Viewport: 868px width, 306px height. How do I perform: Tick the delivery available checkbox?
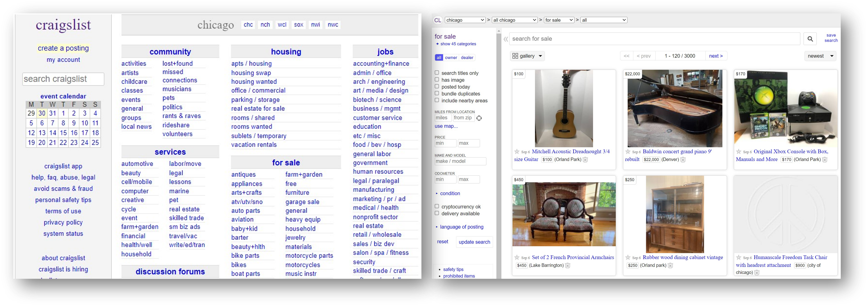pyautogui.click(x=437, y=213)
